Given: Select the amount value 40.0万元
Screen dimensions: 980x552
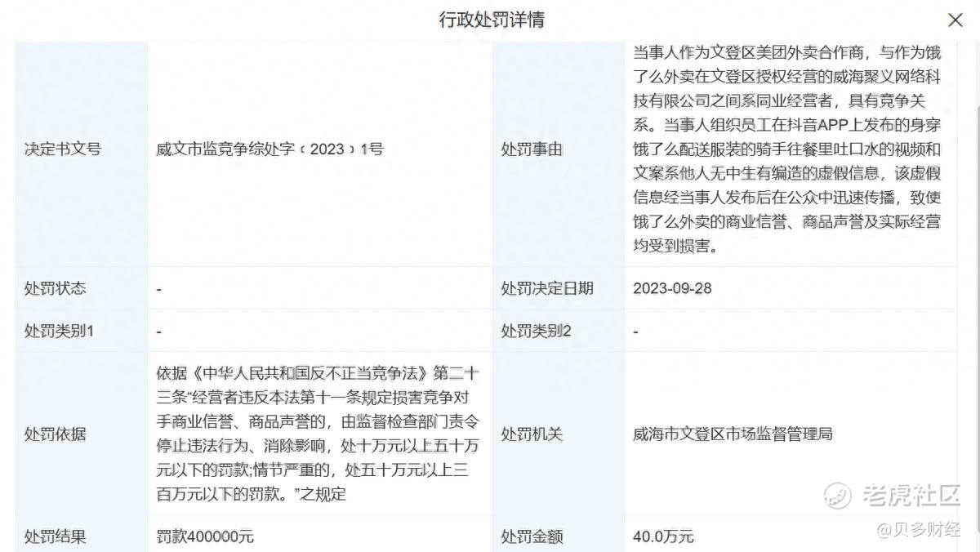Looking at the screenshot, I should point(663,536).
